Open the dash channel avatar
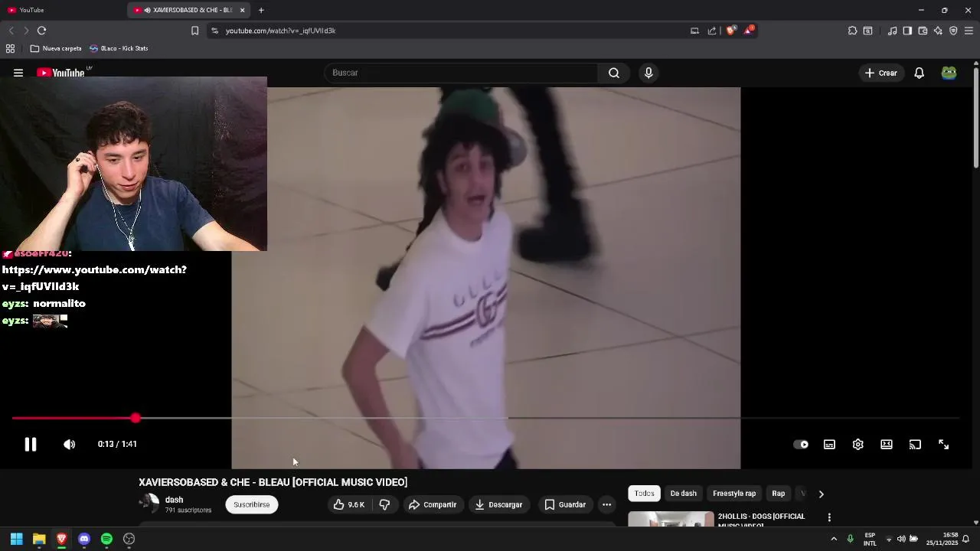The height and width of the screenshot is (551, 980). pyautogui.click(x=149, y=504)
